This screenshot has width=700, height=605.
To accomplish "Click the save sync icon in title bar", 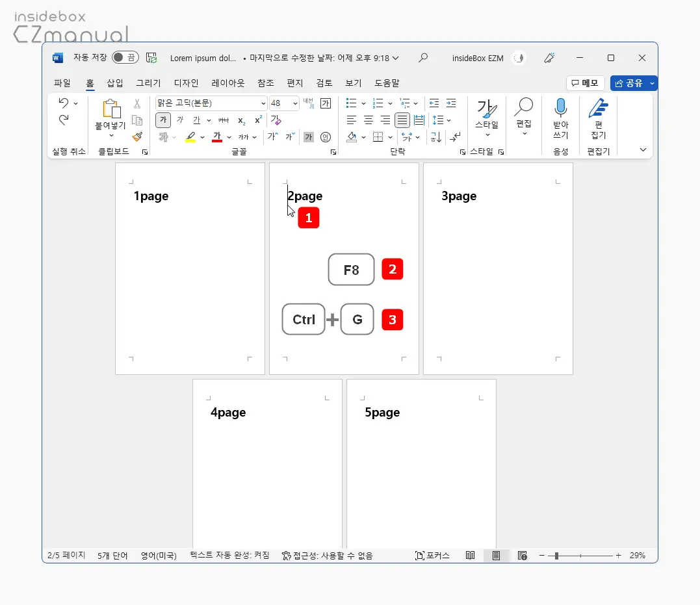I will tap(152, 58).
